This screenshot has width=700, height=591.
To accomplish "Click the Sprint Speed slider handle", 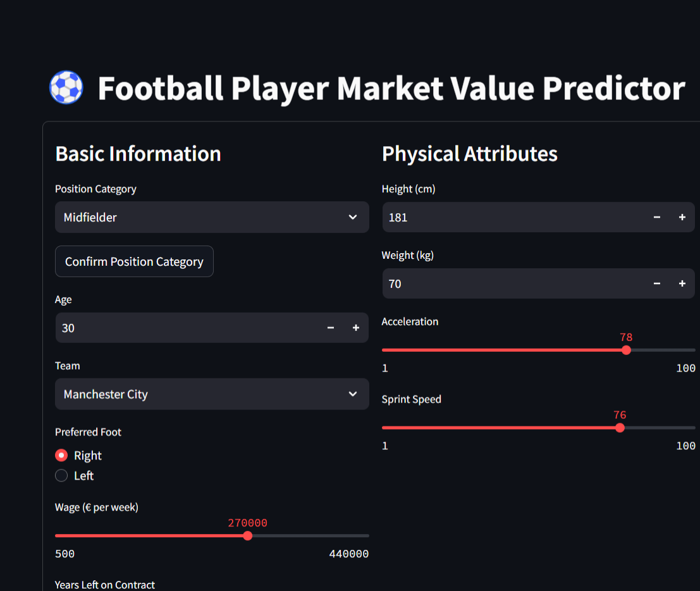I will pyautogui.click(x=620, y=428).
